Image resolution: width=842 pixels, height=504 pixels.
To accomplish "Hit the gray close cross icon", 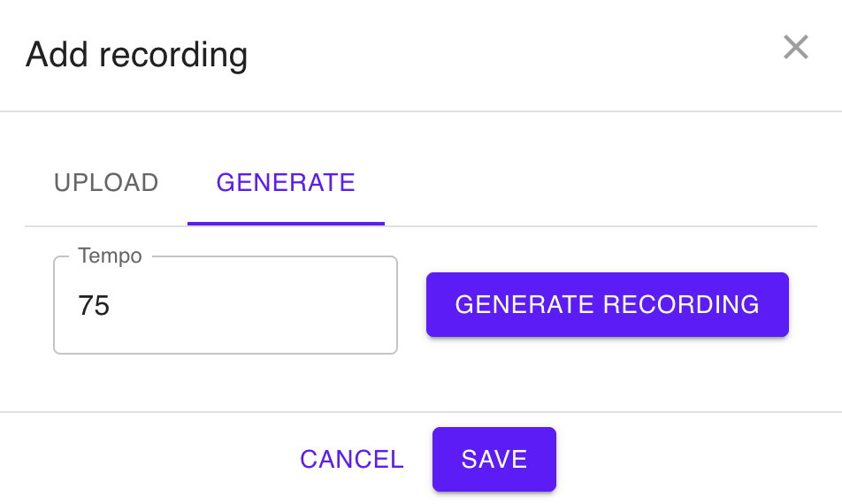I will [x=795, y=47].
